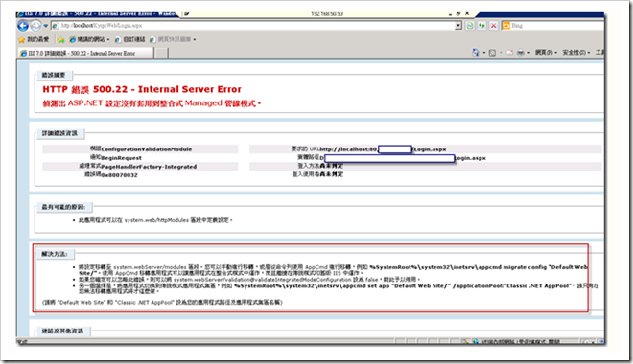
Task: Select the appcmd set app Classic .NET AppPool text
Action: (x=403, y=285)
